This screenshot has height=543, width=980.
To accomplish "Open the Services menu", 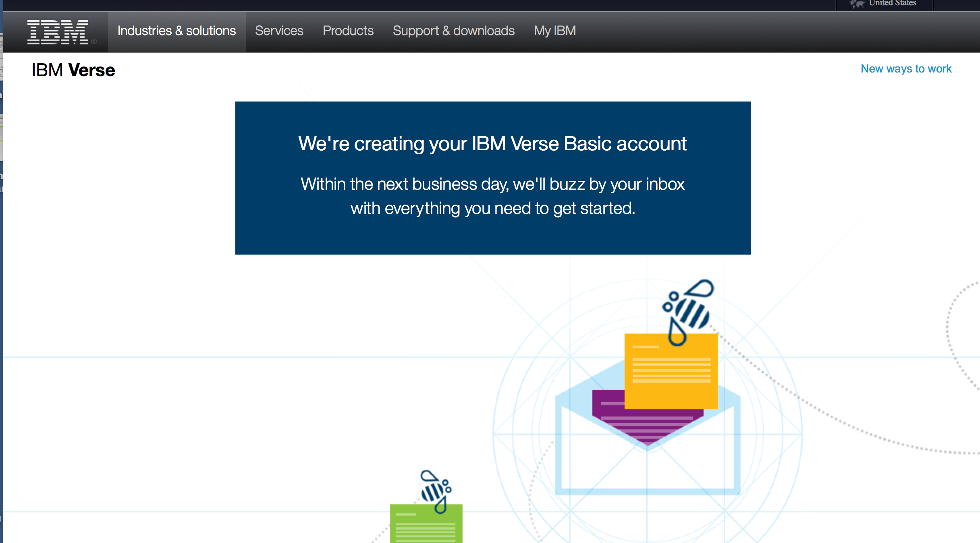I will [x=279, y=31].
